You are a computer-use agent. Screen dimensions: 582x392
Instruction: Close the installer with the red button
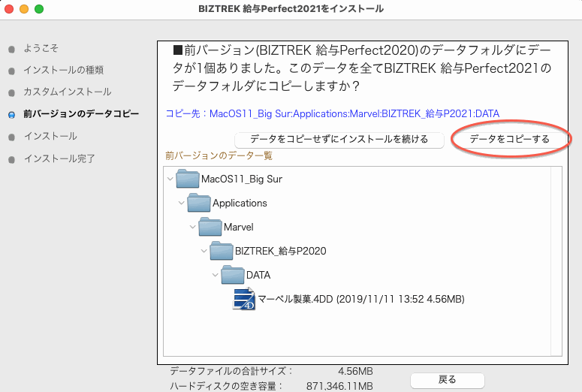tap(10, 9)
